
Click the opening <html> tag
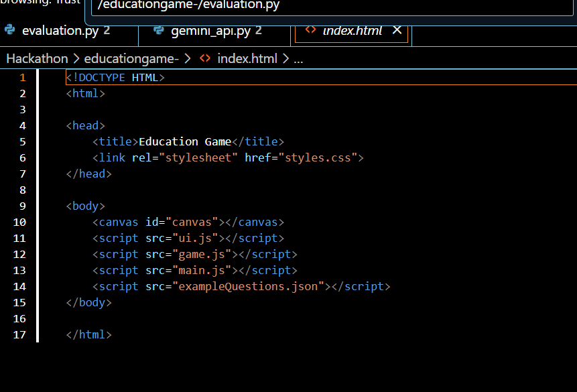85,94
